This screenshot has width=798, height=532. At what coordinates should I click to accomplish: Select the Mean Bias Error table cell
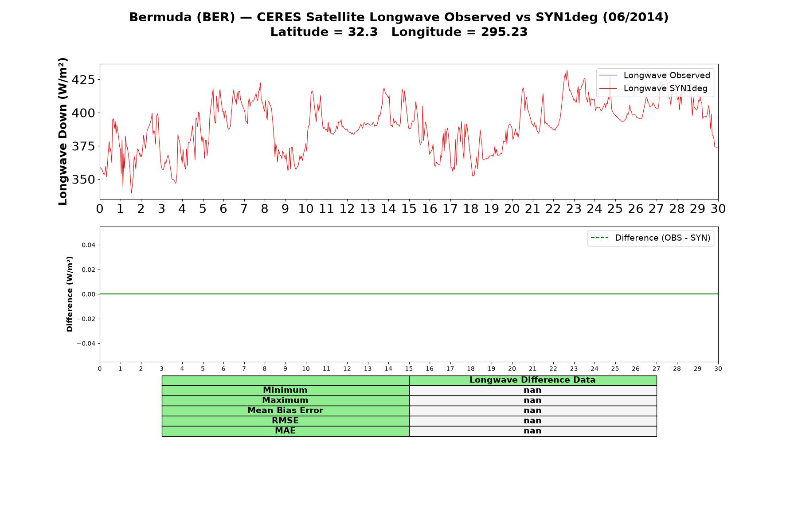point(285,411)
